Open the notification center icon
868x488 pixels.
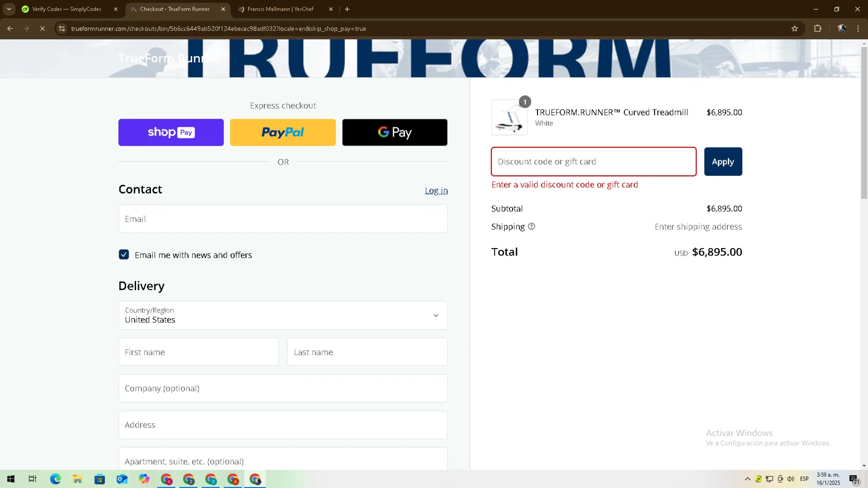point(854,479)
